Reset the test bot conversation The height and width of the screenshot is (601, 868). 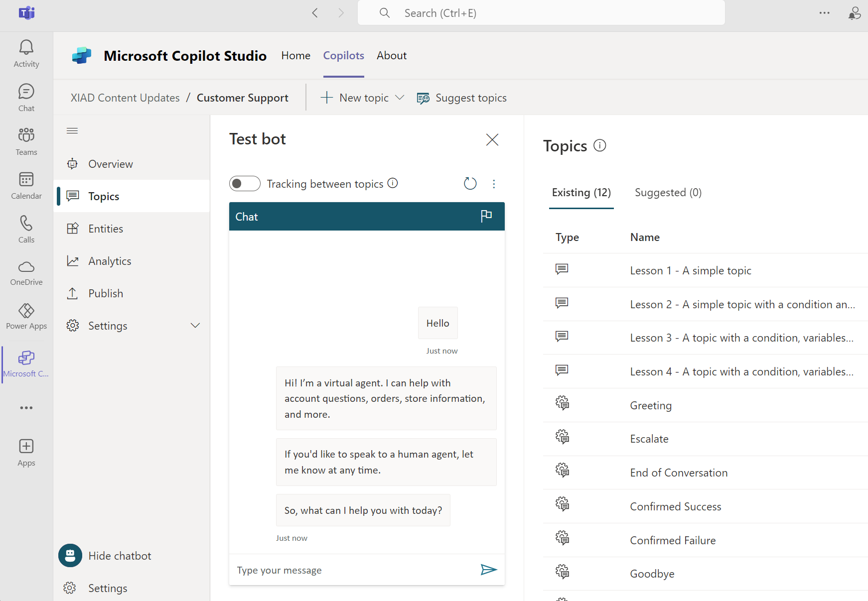point(470,184)
